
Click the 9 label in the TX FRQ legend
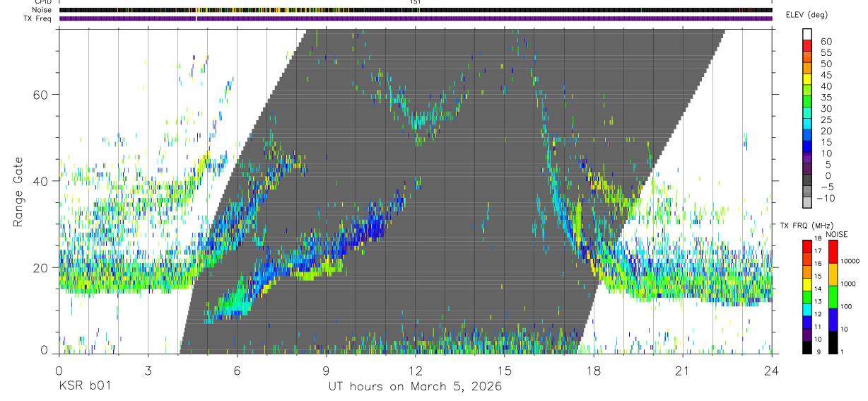click(x=819, y=351)
